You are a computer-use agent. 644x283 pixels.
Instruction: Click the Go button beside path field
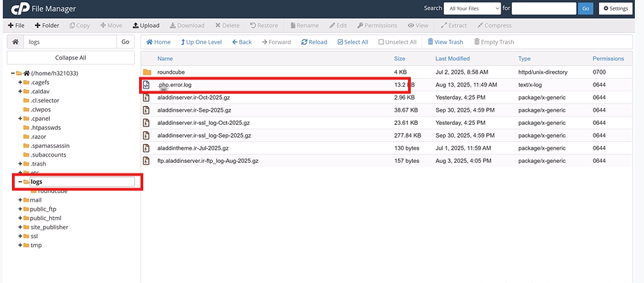tap(125, 42)
